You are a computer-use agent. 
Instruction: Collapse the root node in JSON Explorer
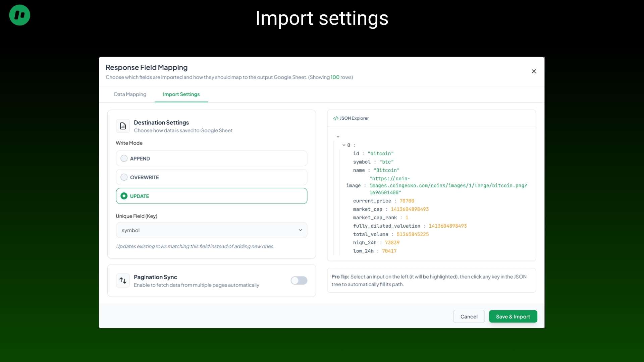click(338, 136)
